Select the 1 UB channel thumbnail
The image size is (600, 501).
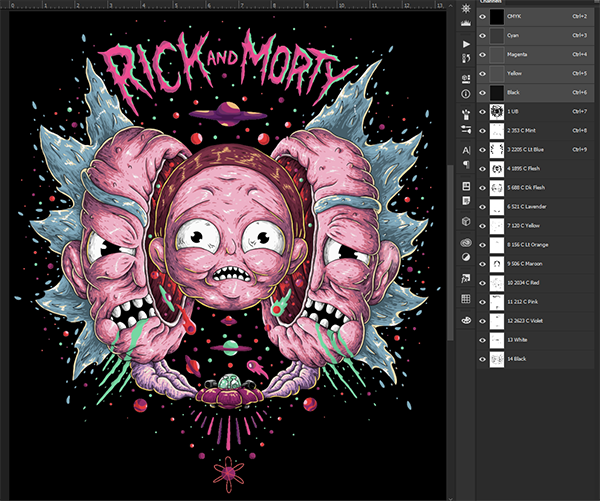pyautogui.click(x=497, y=112)
